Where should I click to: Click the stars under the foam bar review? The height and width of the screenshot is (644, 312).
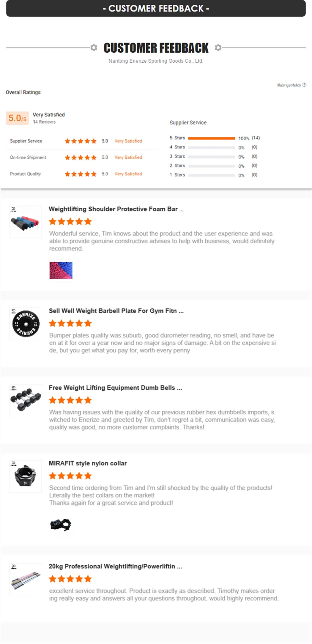click(70, 221)
